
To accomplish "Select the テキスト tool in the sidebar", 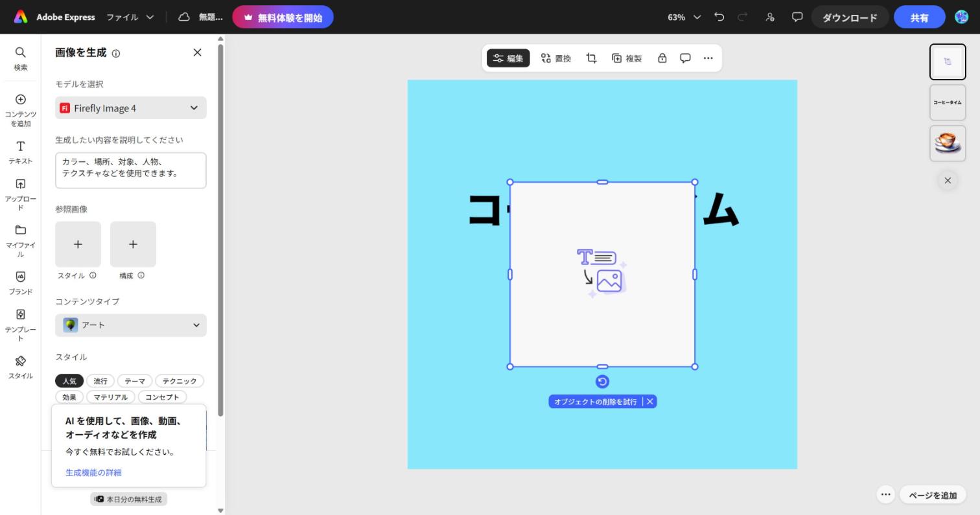I will pos(20,152).
